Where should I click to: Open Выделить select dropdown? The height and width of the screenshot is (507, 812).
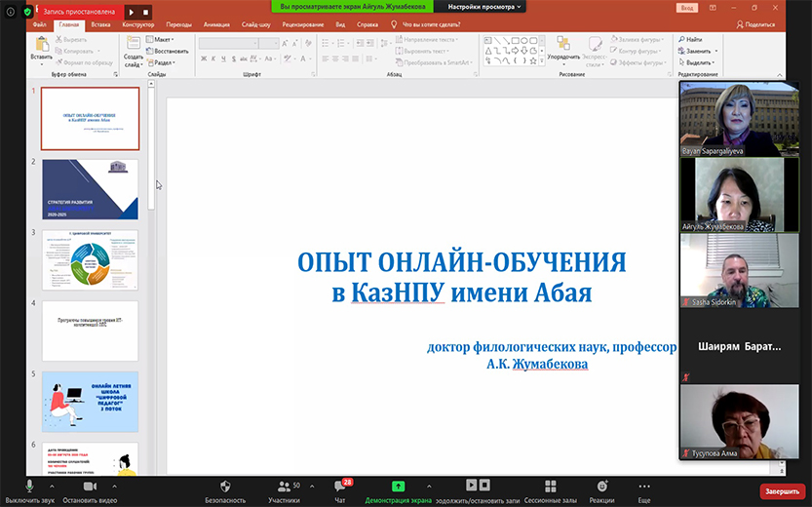click(x=697, y=62)
